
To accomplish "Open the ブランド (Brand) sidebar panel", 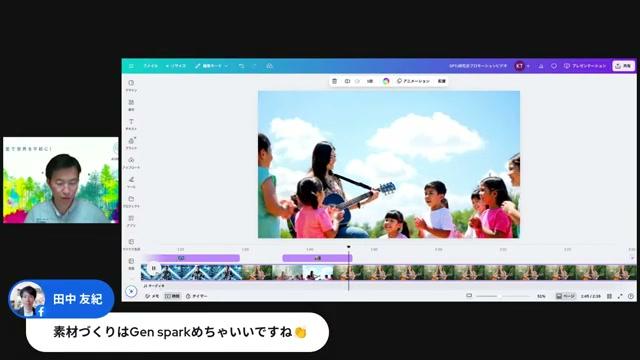I will tap(131, 143).
